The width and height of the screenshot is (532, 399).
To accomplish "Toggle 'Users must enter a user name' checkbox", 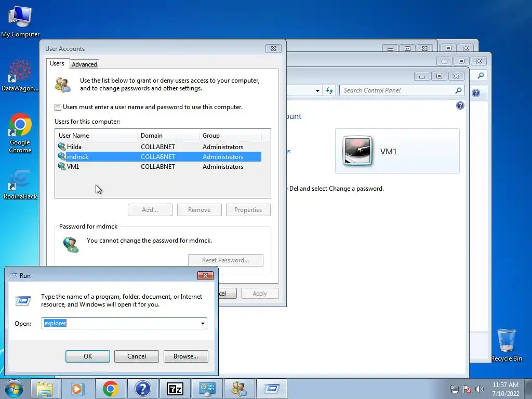I will [58, 107].
